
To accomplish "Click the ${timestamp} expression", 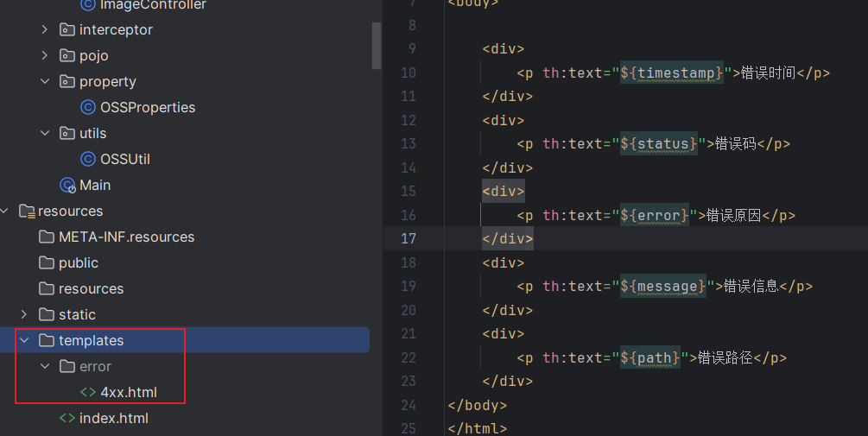I will [x=671, y=73].
